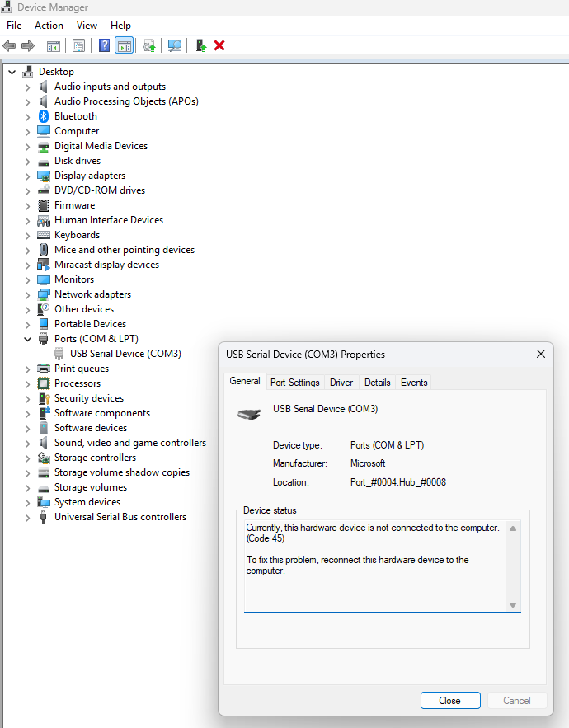Open the File menu
The height and width of the screenshot is (728, 569).
(14, 26)
